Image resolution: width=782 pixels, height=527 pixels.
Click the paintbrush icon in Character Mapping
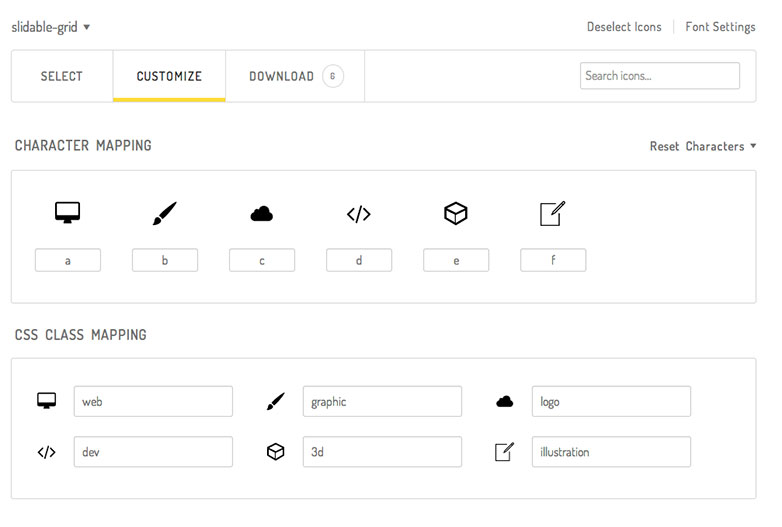pos(165,213)
